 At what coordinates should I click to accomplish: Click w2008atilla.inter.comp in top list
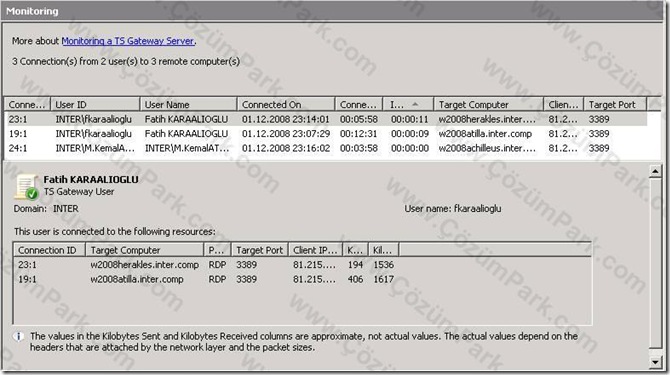(485, 134)
